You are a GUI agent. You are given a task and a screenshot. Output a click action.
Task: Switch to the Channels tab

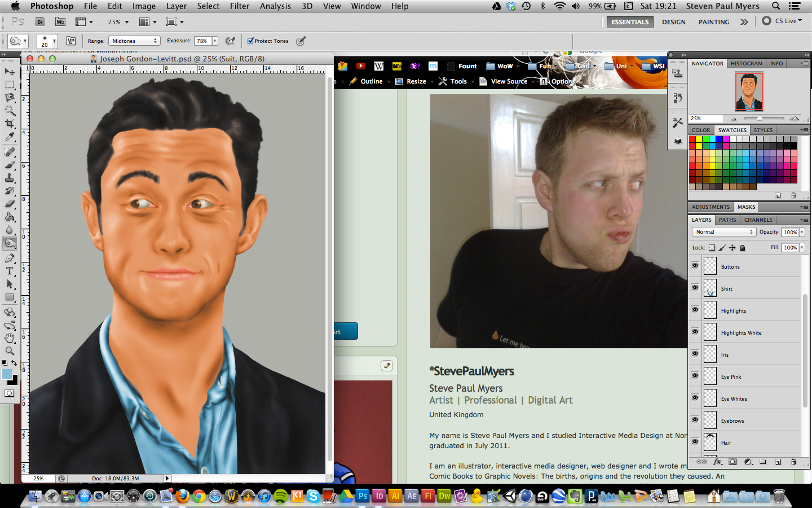[758, 220]
